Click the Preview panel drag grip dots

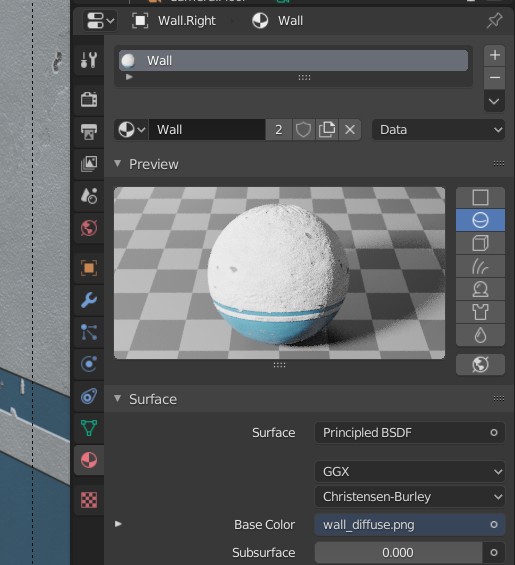(x=499, y=164)
